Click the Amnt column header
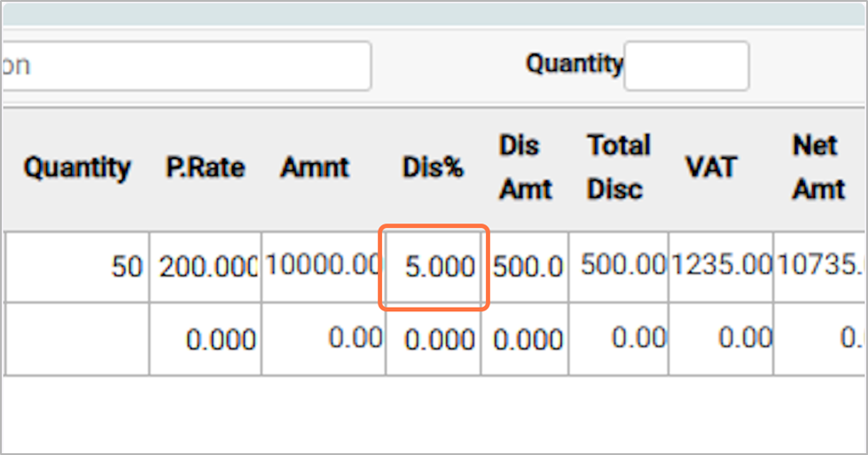 [x=315, y=168]
